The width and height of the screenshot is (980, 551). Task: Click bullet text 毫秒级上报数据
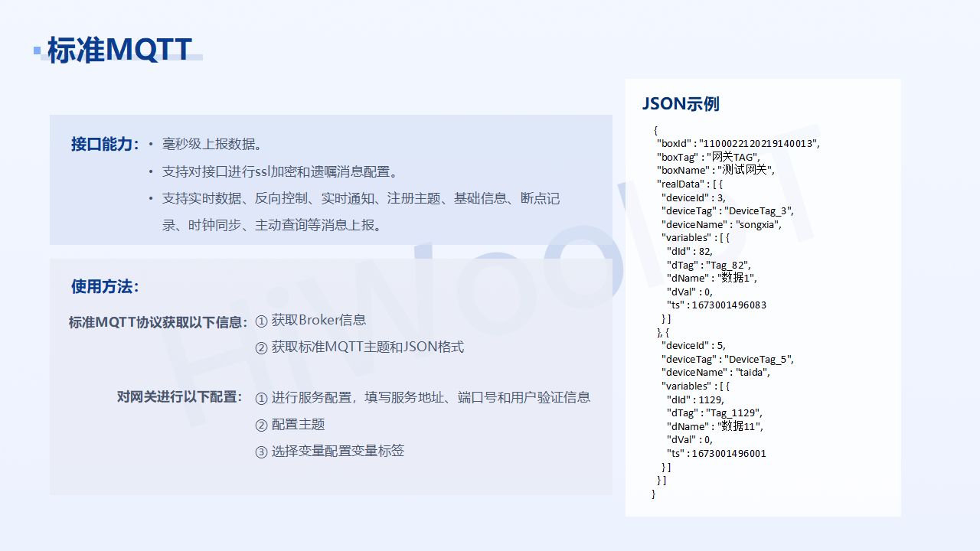coord(214,144)
